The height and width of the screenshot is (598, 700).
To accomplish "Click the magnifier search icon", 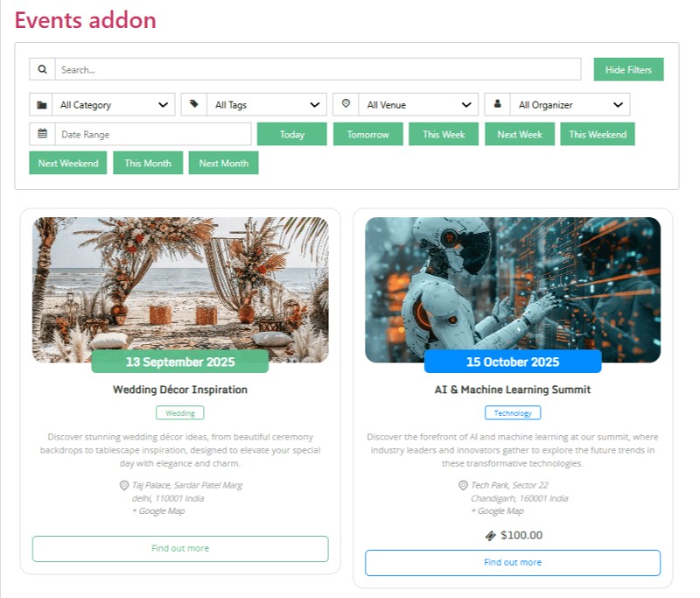I will 42,69.
